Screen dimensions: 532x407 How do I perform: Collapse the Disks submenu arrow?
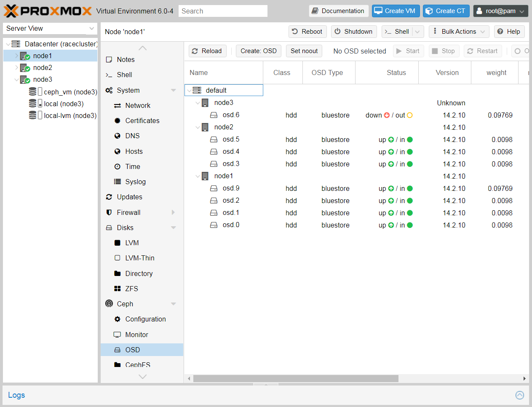[x=174, y=228]
